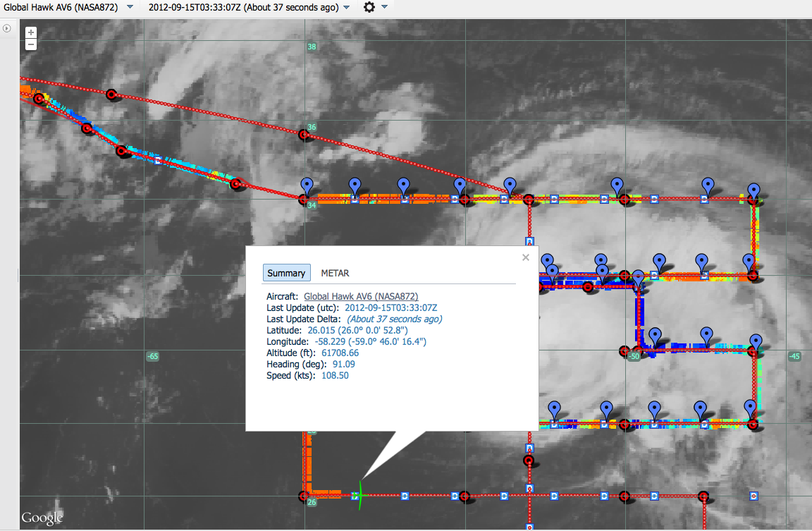This screenshot has height=531, width=812.
Task: Click the -65 longitude grid label
Action: 152,356
